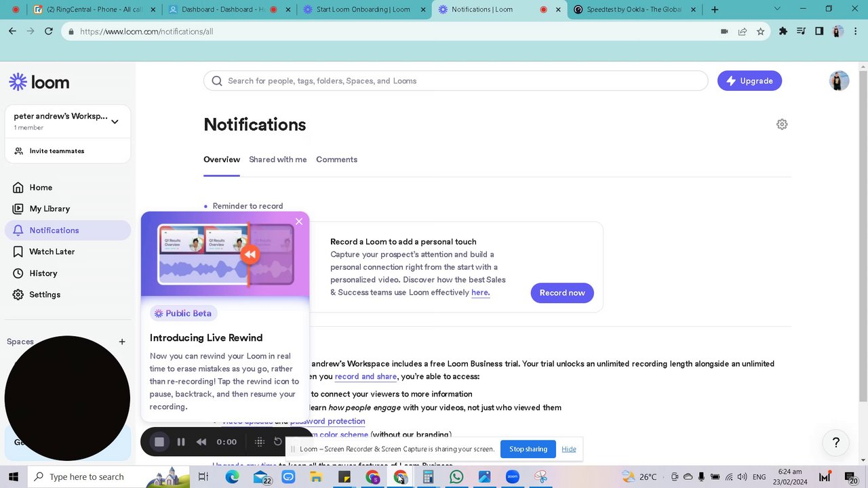Click Invite teammates
The width and height of the screenshot is (868, 488).
(57, 151)
